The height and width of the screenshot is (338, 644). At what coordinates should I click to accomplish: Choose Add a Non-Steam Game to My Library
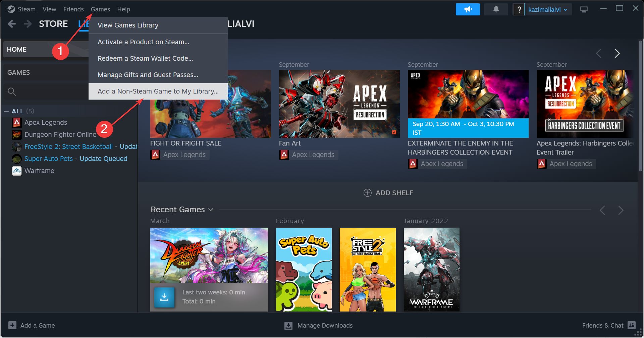(158, 91)
